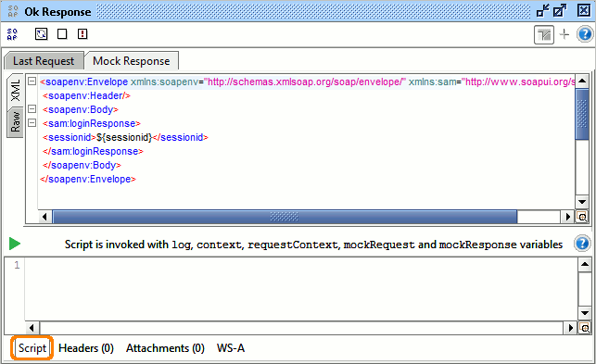The height and width of the screenshot is (364, 596).
Task: Click the closing </soapenv:Body> line
Action: 82,165
